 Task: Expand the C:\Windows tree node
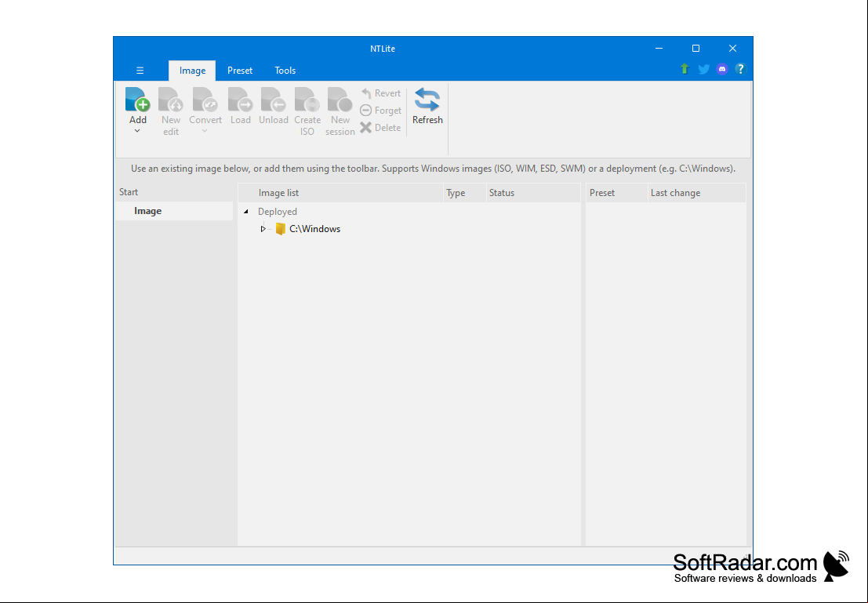point(263,229)
